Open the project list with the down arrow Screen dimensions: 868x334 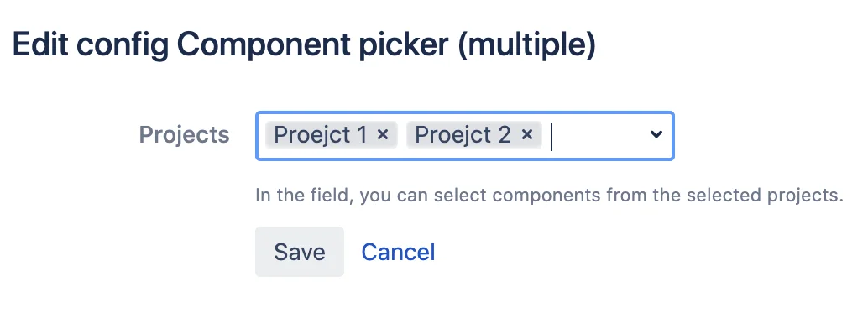coord(656,134)
